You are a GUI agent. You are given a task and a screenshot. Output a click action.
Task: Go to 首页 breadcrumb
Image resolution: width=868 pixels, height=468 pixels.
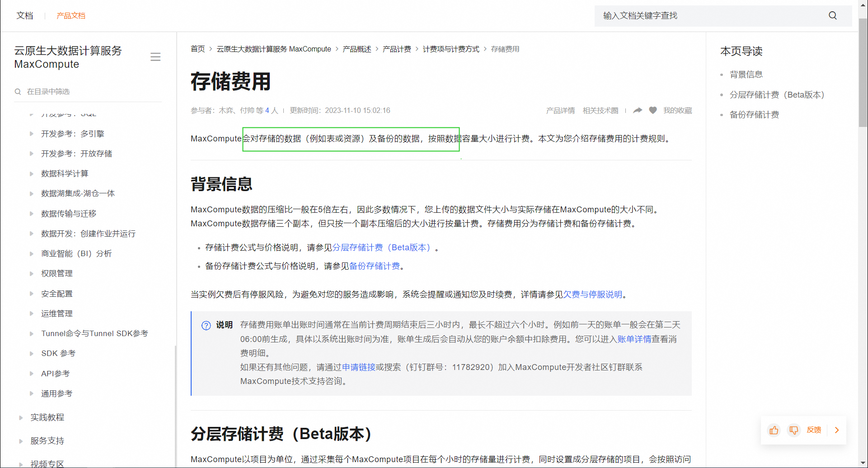[198, 49]
